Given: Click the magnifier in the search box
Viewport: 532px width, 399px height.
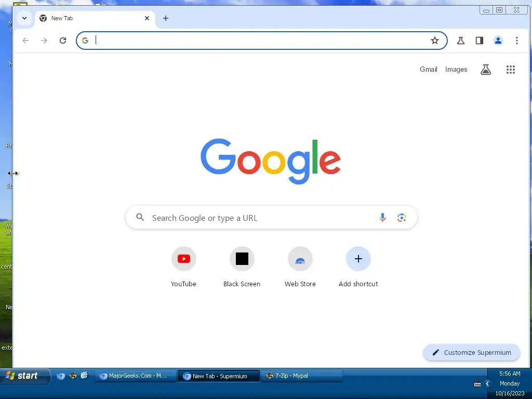Looking at the screenshot, I should pos(140,217).
